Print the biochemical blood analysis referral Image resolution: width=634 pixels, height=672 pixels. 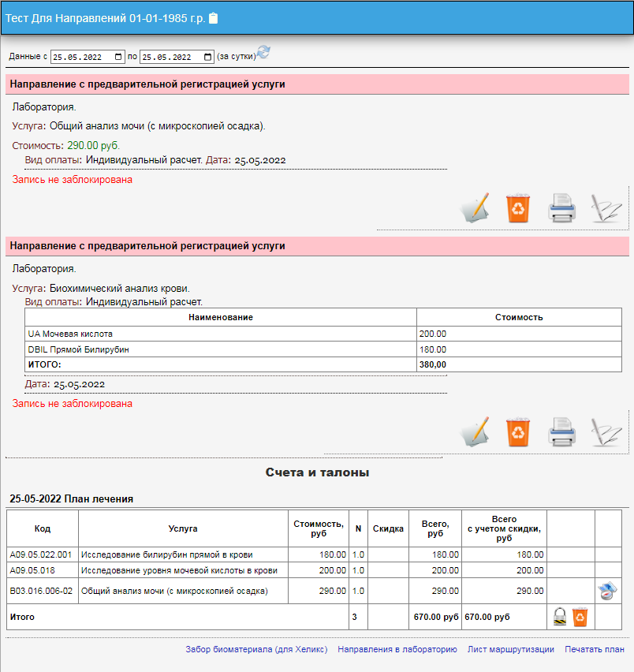(563, 432)
